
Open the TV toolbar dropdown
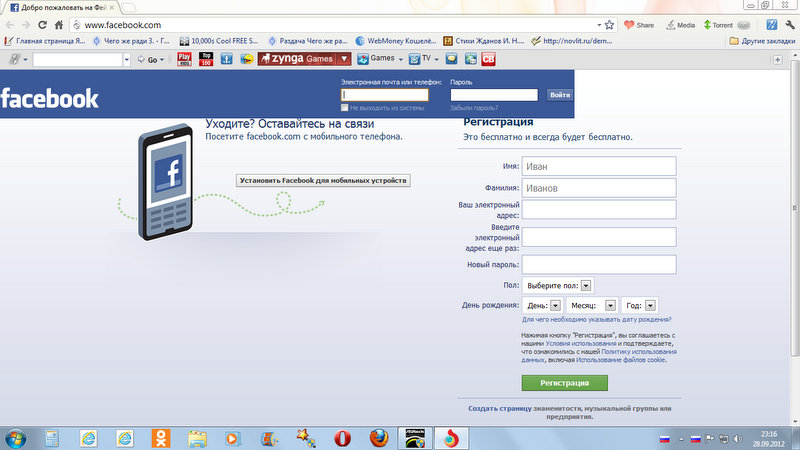click(436, 59)
